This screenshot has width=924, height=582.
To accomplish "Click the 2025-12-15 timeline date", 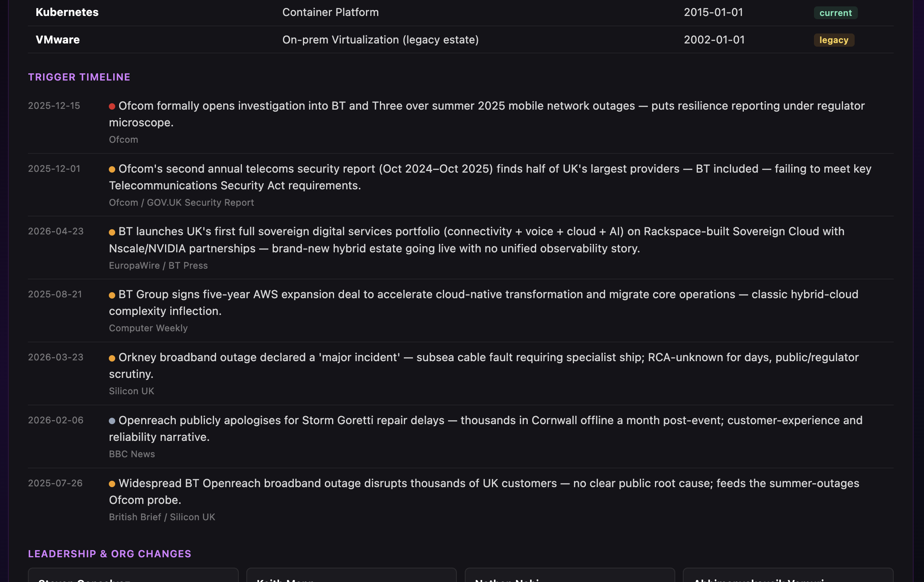I will click(54, 106).
